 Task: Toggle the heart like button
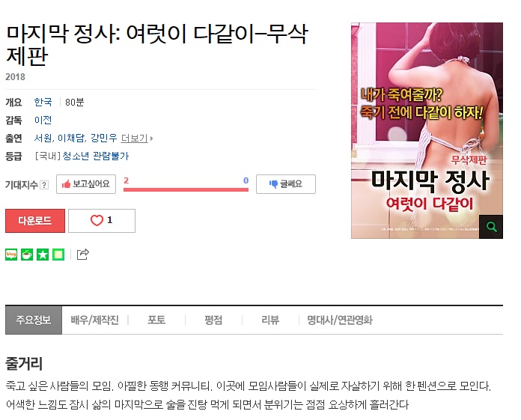click(102, 221)
